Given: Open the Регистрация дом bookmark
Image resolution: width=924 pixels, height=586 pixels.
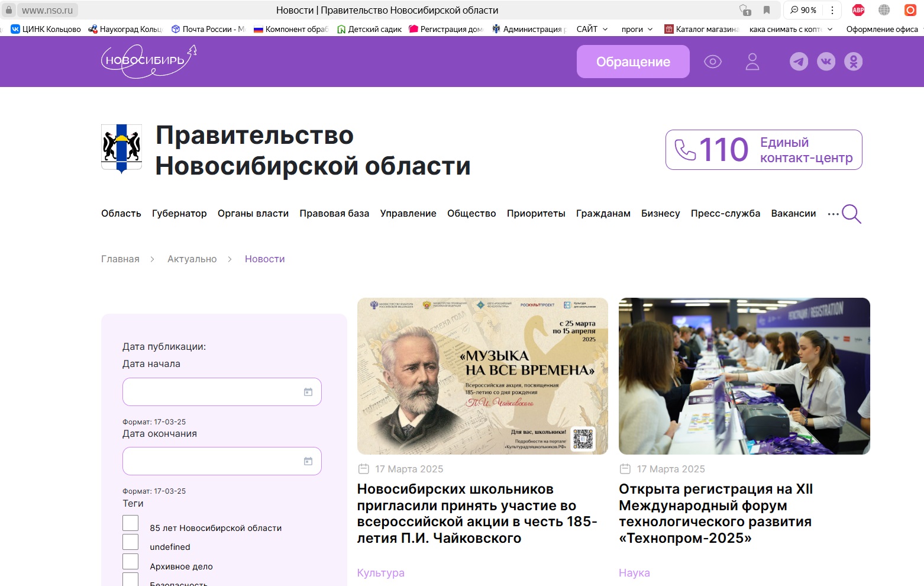Looking at the screenshot, I should point(446,29).
